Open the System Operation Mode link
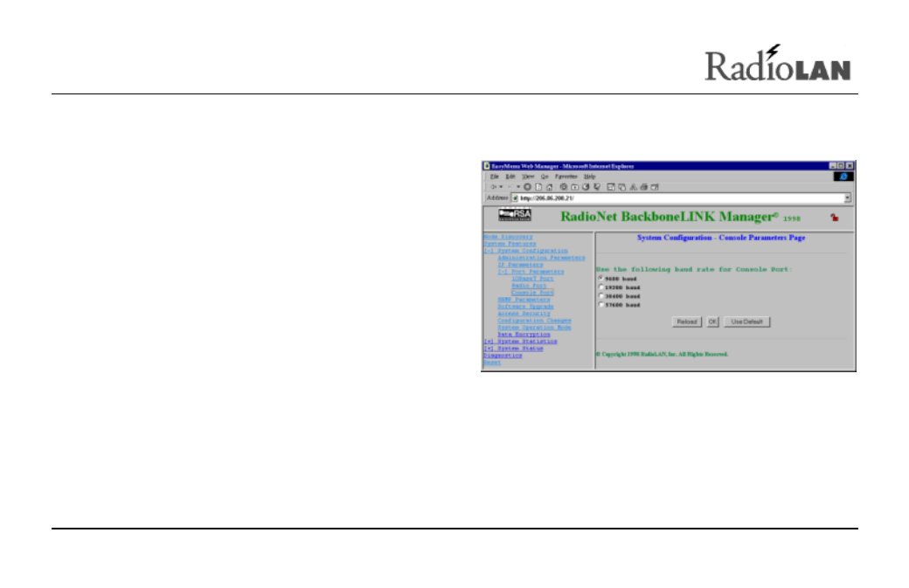 tap(535, 328)
